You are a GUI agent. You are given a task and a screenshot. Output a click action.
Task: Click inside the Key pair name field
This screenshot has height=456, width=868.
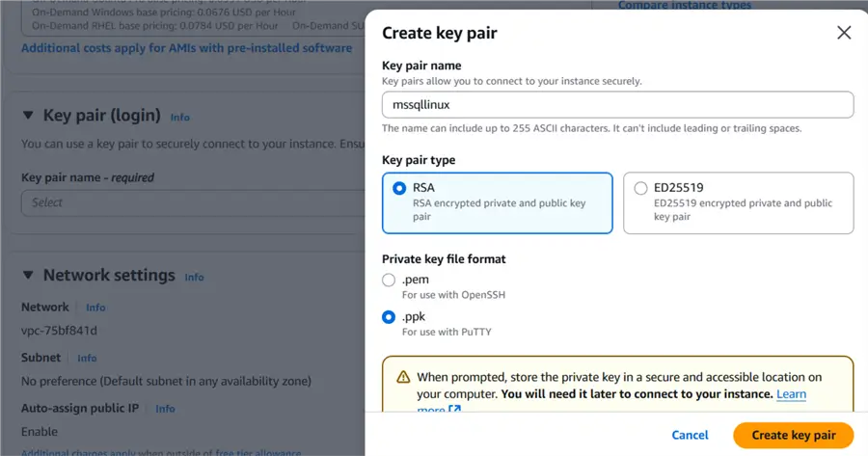[617, 104]
